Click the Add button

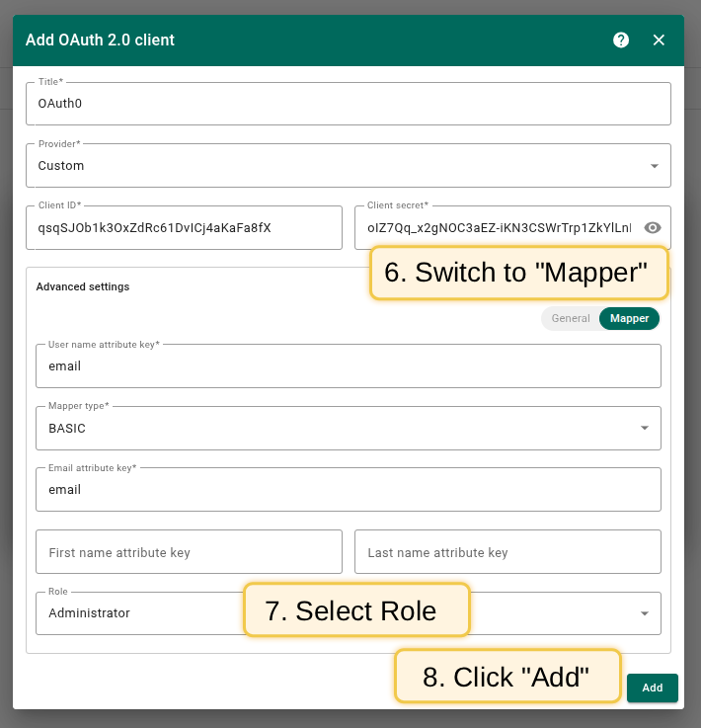652,688
